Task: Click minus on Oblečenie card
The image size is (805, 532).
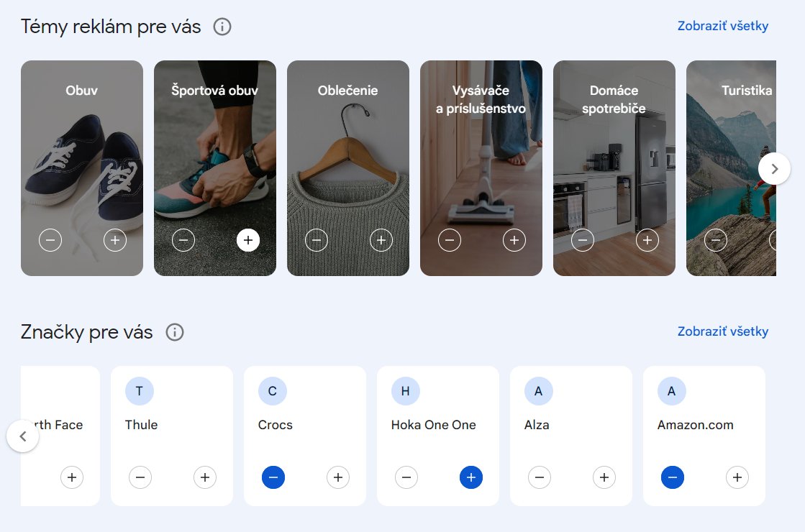Action: coord(317,240)
